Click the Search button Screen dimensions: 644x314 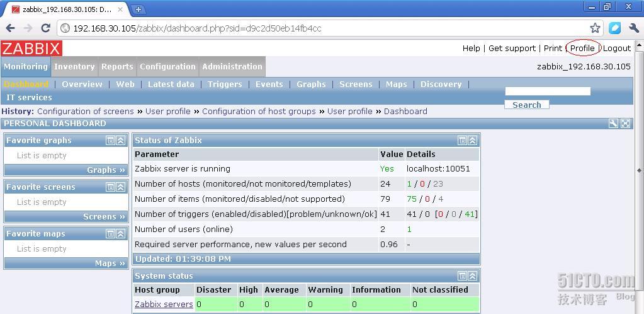(526, 105)
